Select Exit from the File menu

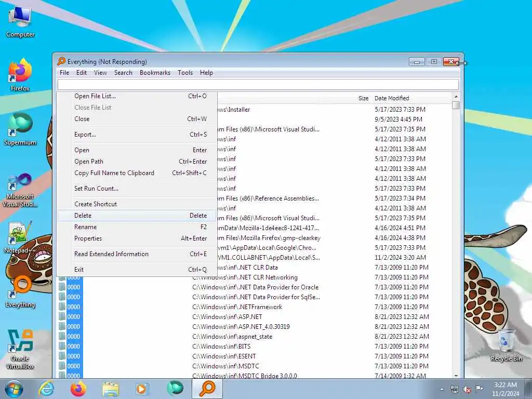(x=137, y=270)
